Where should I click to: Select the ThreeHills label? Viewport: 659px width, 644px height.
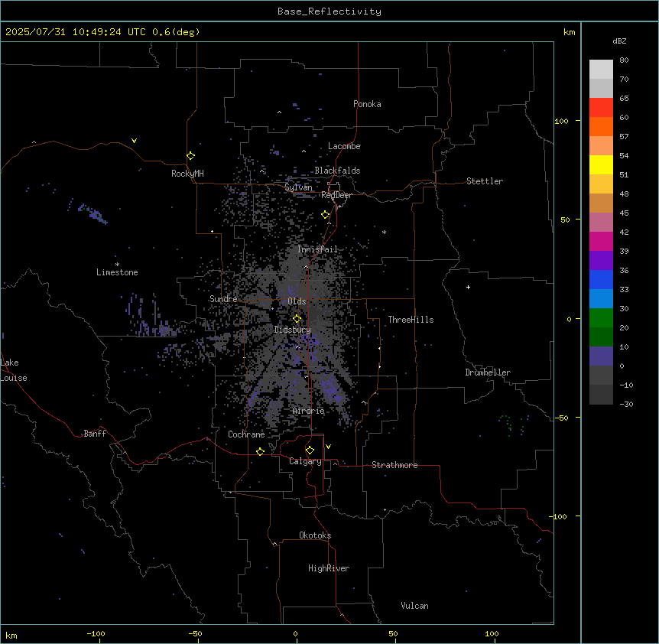coord(411,320)
